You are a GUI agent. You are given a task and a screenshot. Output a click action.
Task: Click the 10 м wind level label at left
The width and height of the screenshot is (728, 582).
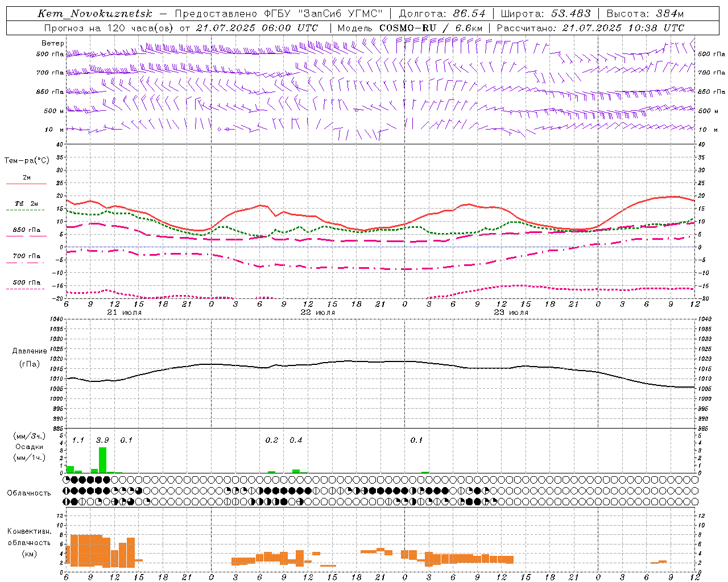coord(54,130)
